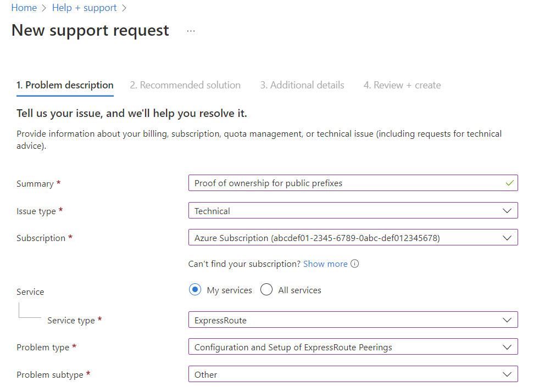Click the info icon next to Show more
This screenshot has width=539, height=392.
point(355,264)
